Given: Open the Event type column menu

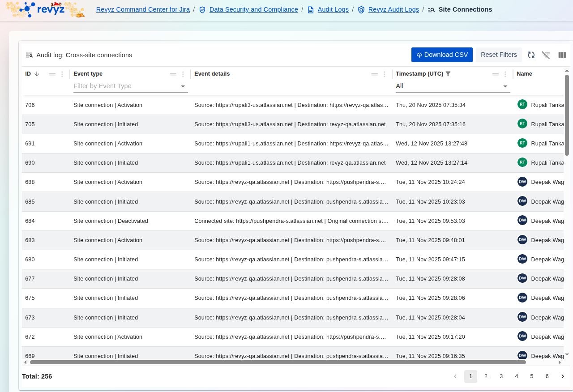Looking at the screenshot, I should 183,74.
